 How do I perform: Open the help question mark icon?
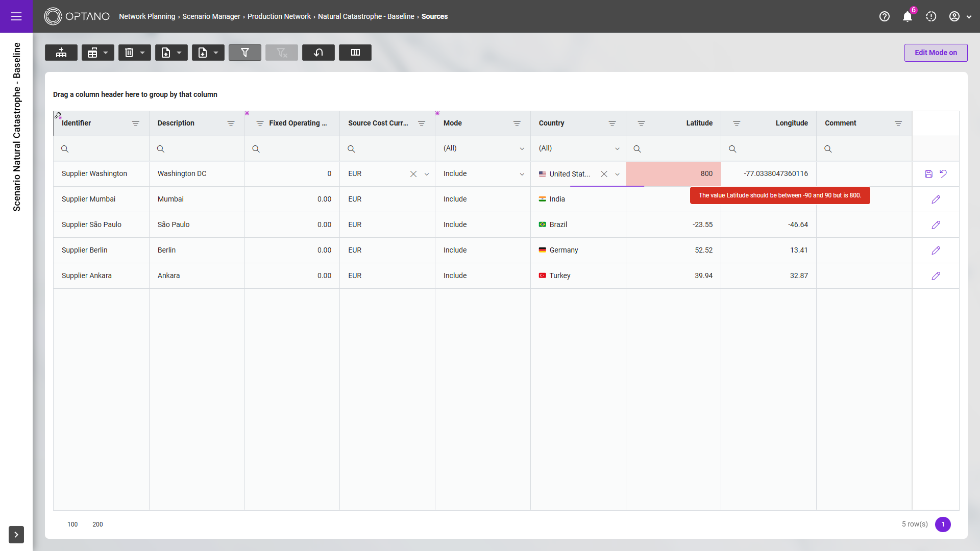885,16
